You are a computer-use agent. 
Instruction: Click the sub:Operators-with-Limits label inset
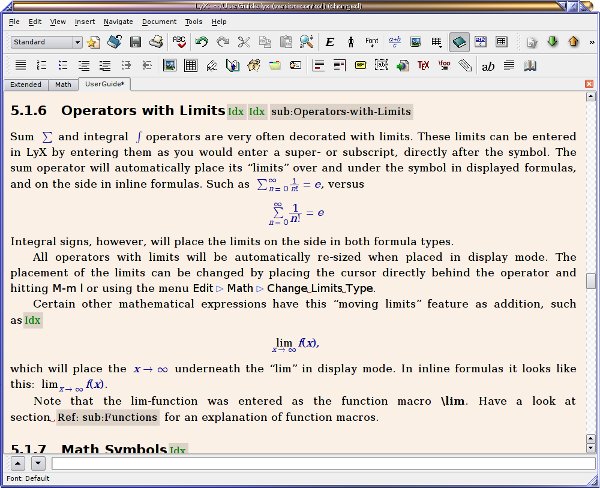point(342,111)
